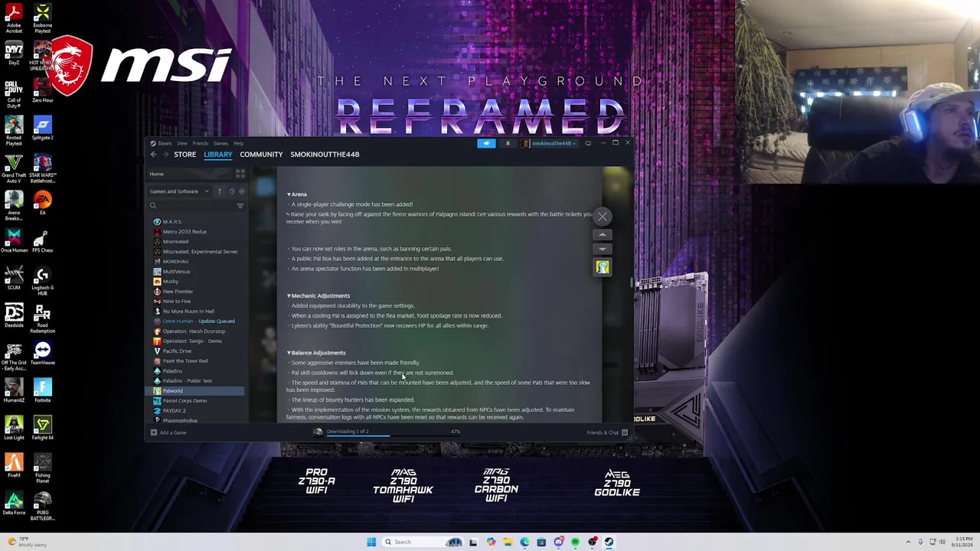
Task: Select MultiVersus in the library
Action: [x=176, y=272]
